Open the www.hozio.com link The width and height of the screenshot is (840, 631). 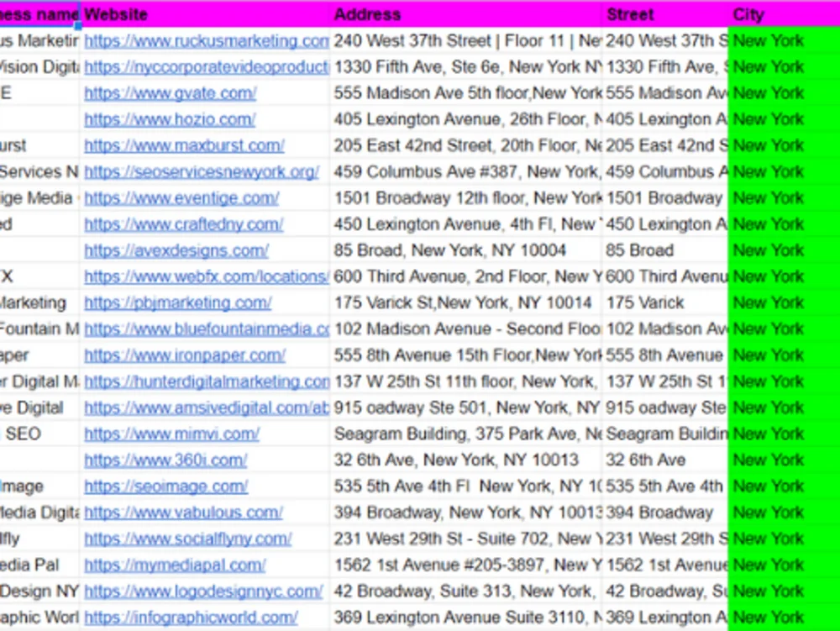pyautogui.click(x=170, y=119)
